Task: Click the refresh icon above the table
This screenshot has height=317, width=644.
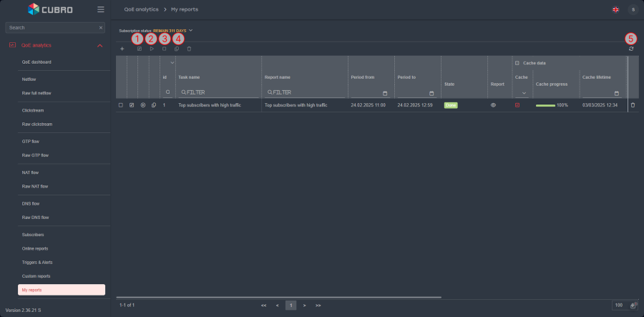Action: click(x=631, y=49)
